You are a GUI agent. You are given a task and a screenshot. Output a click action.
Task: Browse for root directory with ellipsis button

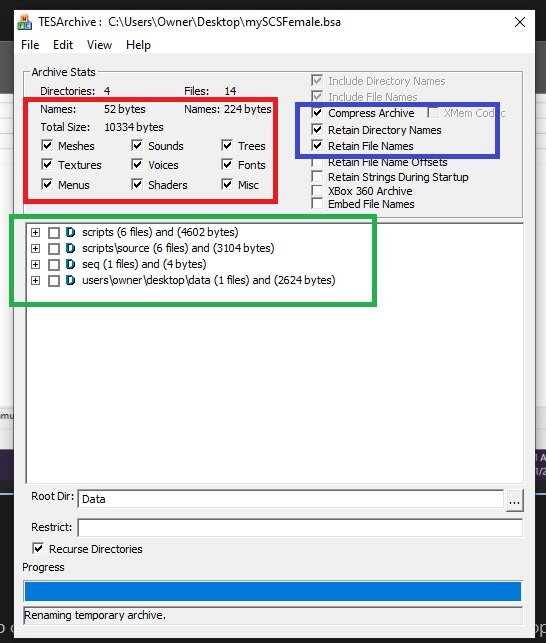[515, 501]
